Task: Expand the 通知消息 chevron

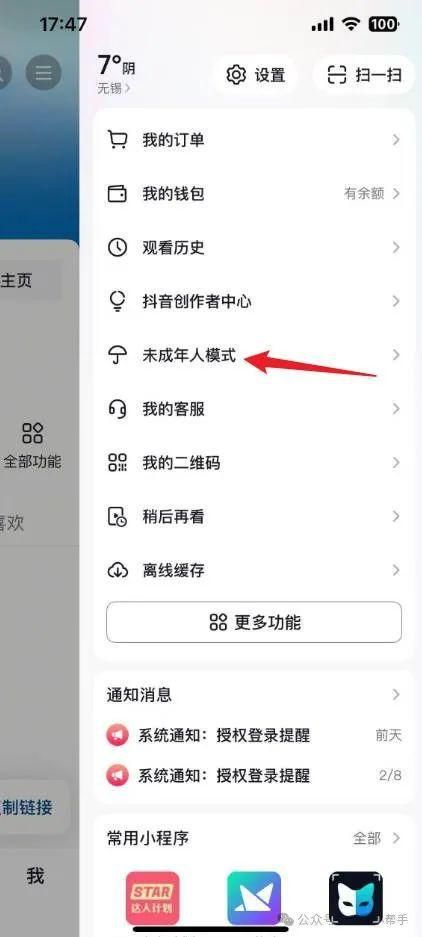Action: [x=396, y=694]
